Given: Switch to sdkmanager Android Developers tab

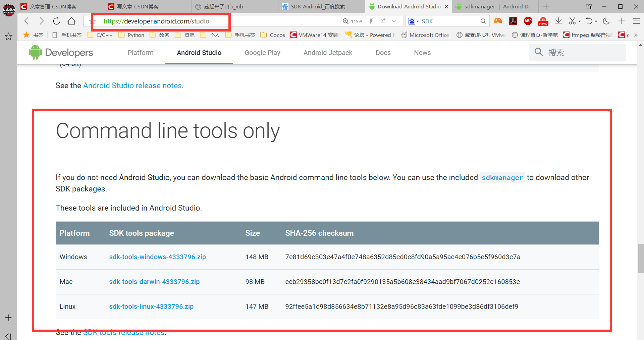Looking at the screenshot, I should click(495, 6).
